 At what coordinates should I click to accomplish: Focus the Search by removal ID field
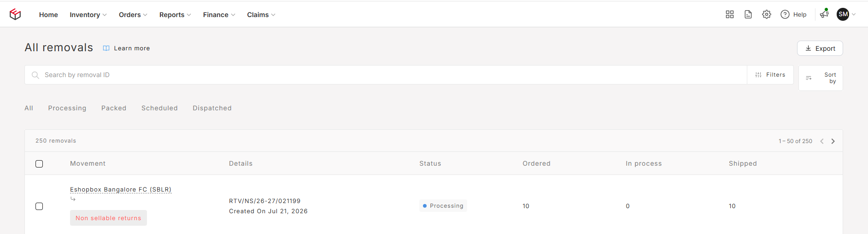[x=386, y=75]
